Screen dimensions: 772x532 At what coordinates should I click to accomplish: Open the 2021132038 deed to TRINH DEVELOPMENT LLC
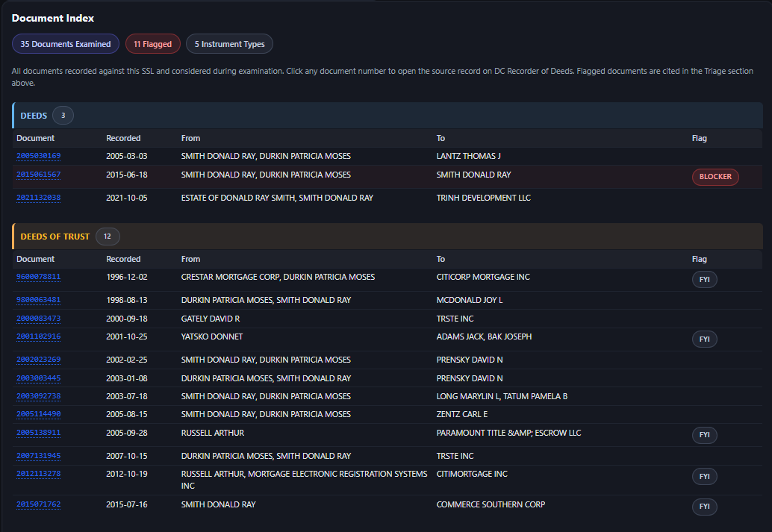pos(38,197)
